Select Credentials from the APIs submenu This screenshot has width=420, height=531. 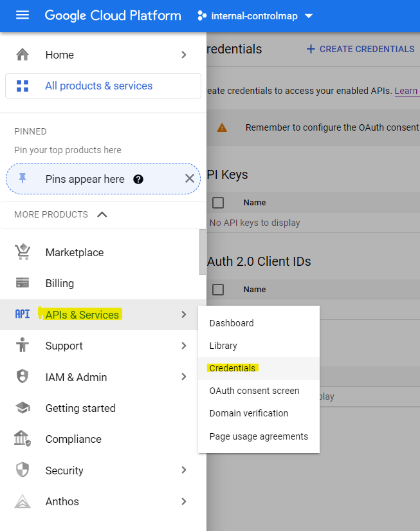(232, 368)
